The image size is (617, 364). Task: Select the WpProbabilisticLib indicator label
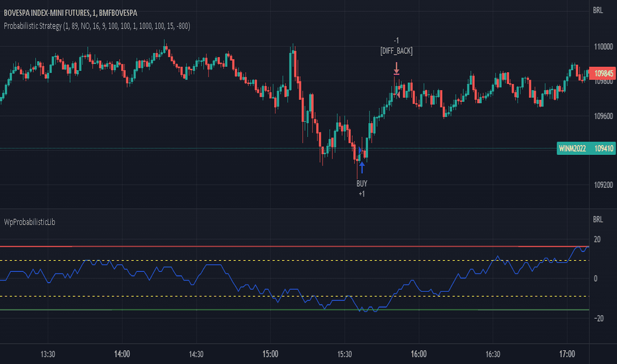tap(30, 222)
